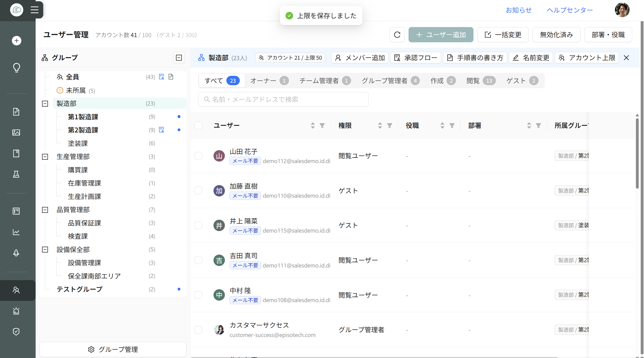Open the user management icon in sidebar
The height and width of the screenshot is (358, 644).
16,290
